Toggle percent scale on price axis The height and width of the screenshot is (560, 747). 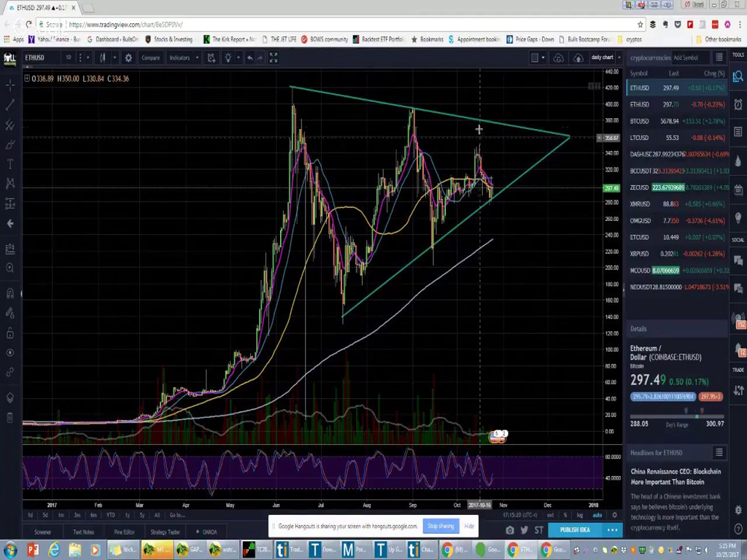(565, 515)
